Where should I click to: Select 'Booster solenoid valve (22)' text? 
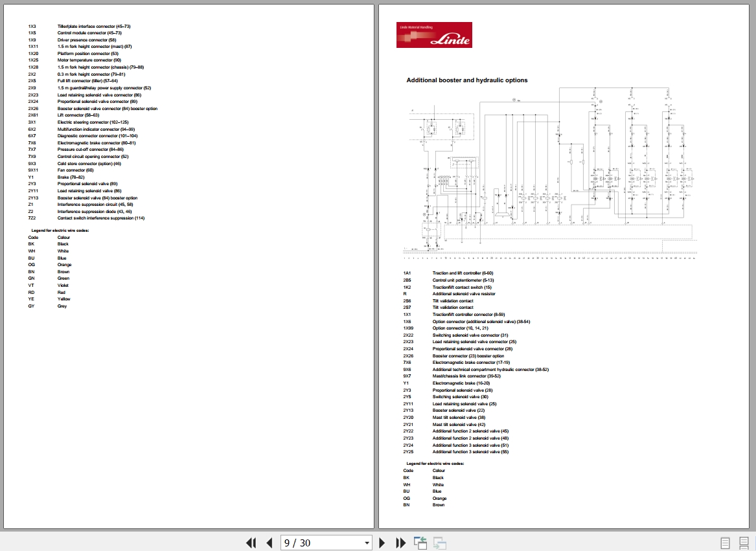pyautogui.click(x=459, y=410)
